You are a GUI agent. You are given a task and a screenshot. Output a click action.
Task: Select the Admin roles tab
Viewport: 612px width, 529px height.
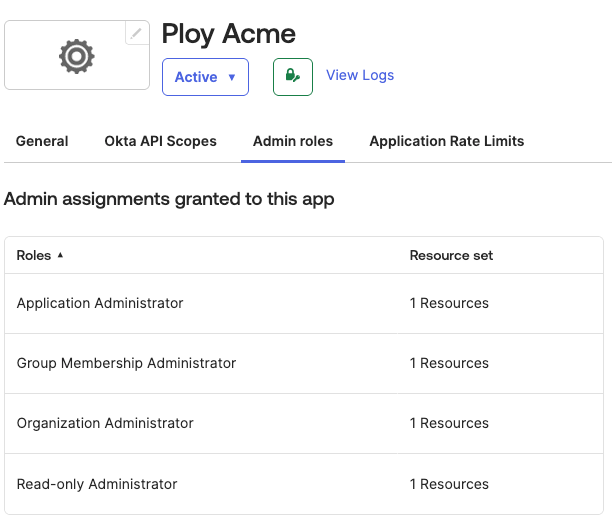293,141
